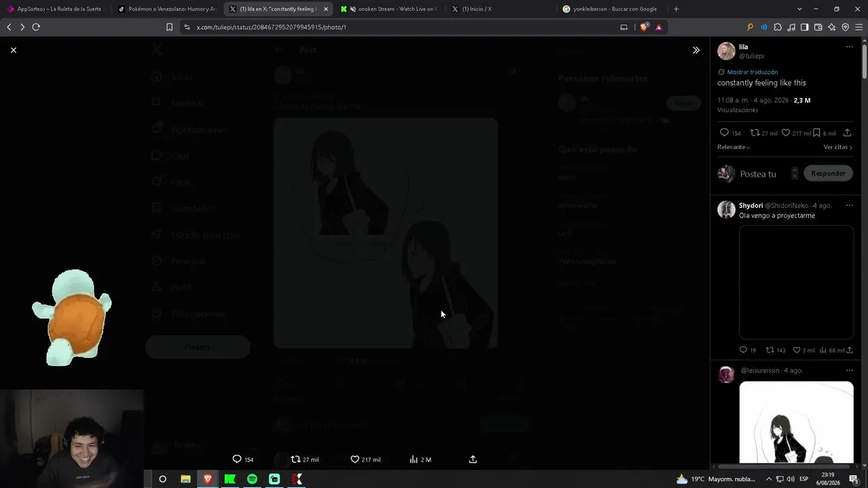
Task: Click the blue sound waves extension icon
Action: 764,27
